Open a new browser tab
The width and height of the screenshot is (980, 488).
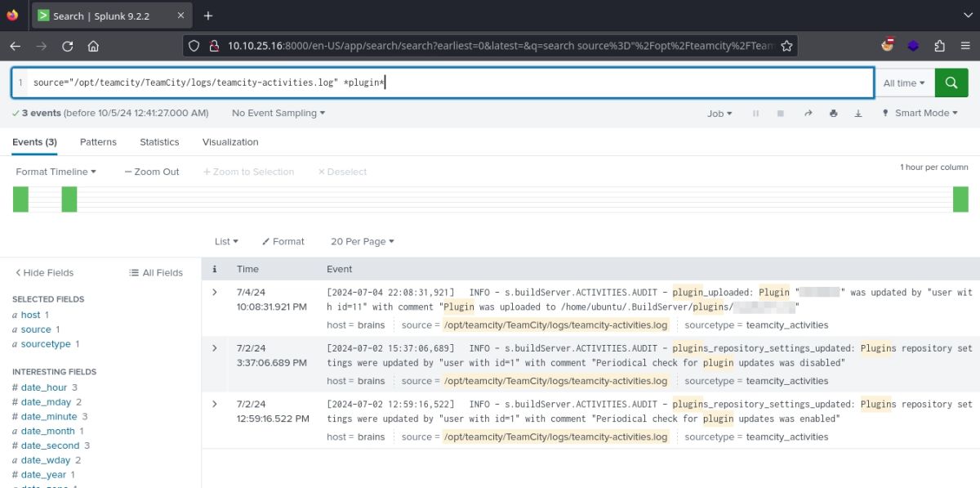point(208,16)
